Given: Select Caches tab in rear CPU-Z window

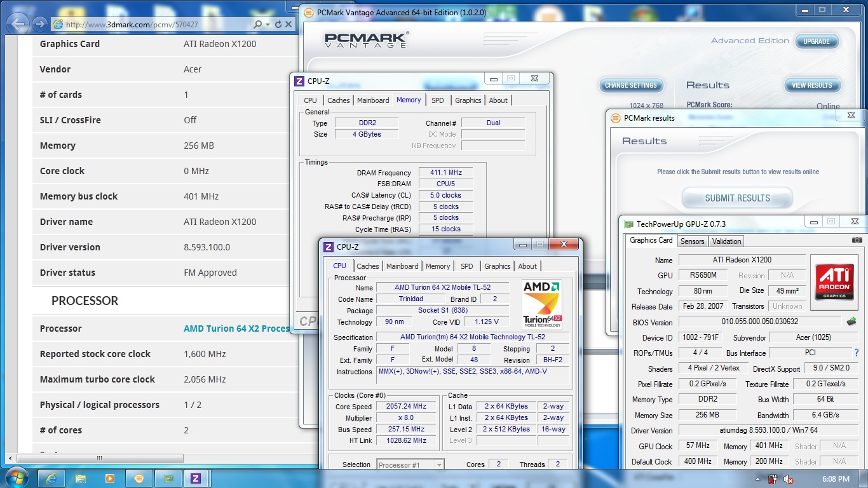Looking at the screenshot, I should pyautogui.click(x=339, y=100).
